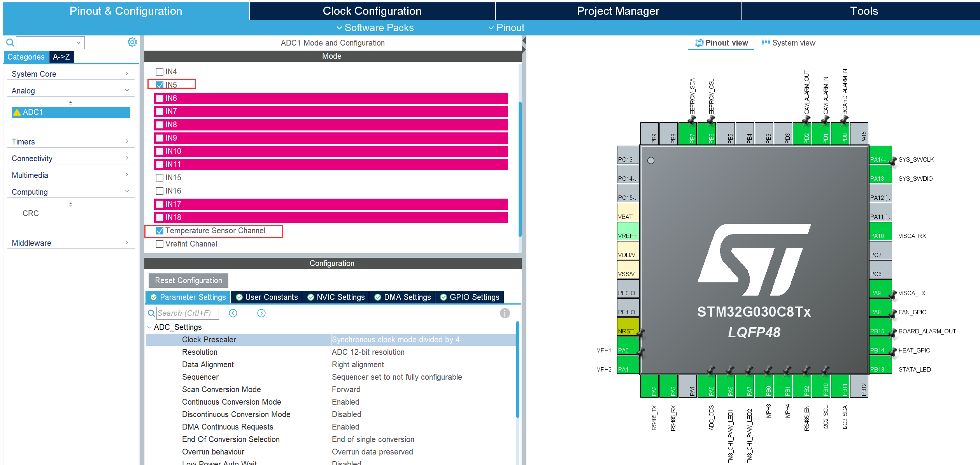Click the search magnifier icon in left panel

pos(10,42)
